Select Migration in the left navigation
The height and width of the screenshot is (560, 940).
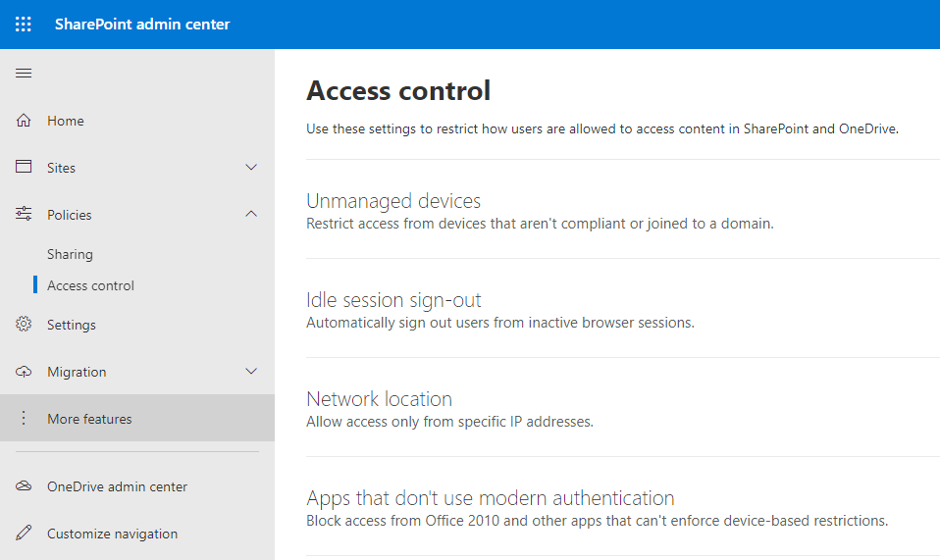[x=77, y=373]
